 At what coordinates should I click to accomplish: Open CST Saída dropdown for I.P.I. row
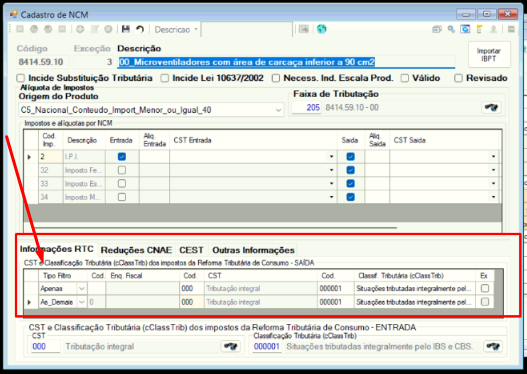(493, 157)
